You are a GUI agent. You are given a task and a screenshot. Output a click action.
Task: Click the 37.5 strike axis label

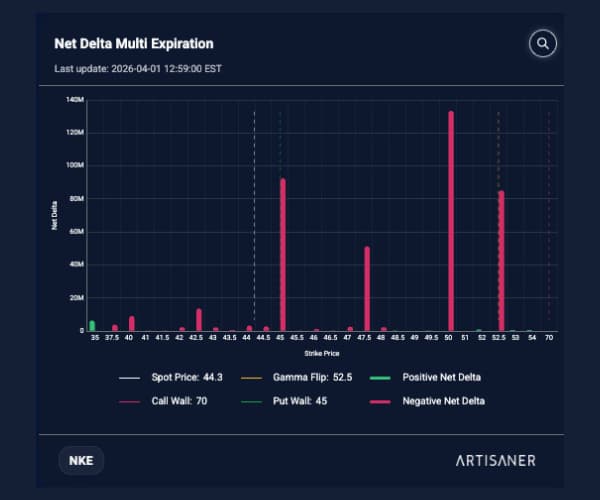point(112,337)
